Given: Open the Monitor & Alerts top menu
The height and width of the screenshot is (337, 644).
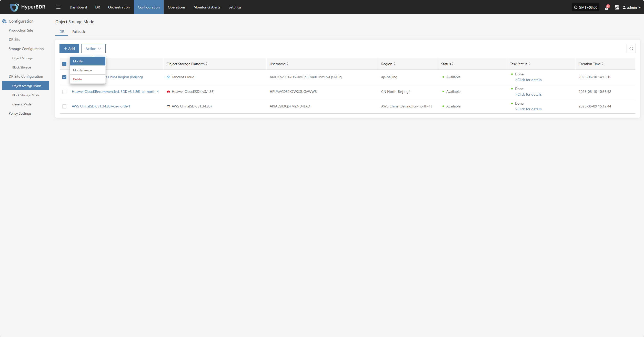Looking at the screenshot, I should (207, 7).
